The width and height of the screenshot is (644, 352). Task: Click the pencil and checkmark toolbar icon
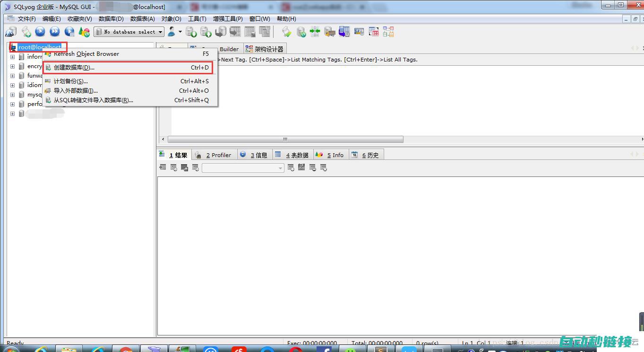pyautogui.click(x=286, y=32)
